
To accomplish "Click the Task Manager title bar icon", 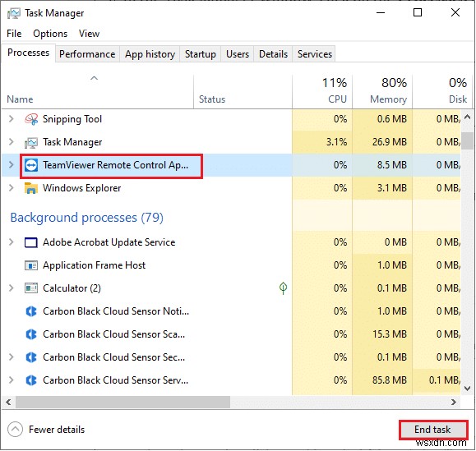I will click(x=14, y=13).
